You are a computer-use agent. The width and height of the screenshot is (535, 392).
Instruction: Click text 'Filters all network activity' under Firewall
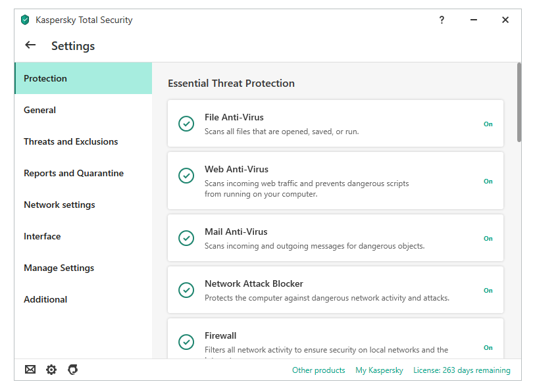[x=326, y=350]
